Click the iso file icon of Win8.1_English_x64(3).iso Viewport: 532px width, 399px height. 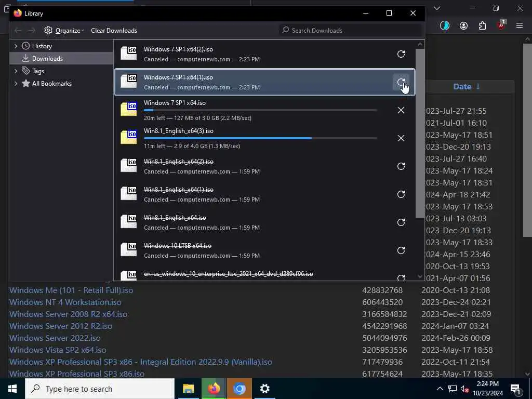point(129,137)
